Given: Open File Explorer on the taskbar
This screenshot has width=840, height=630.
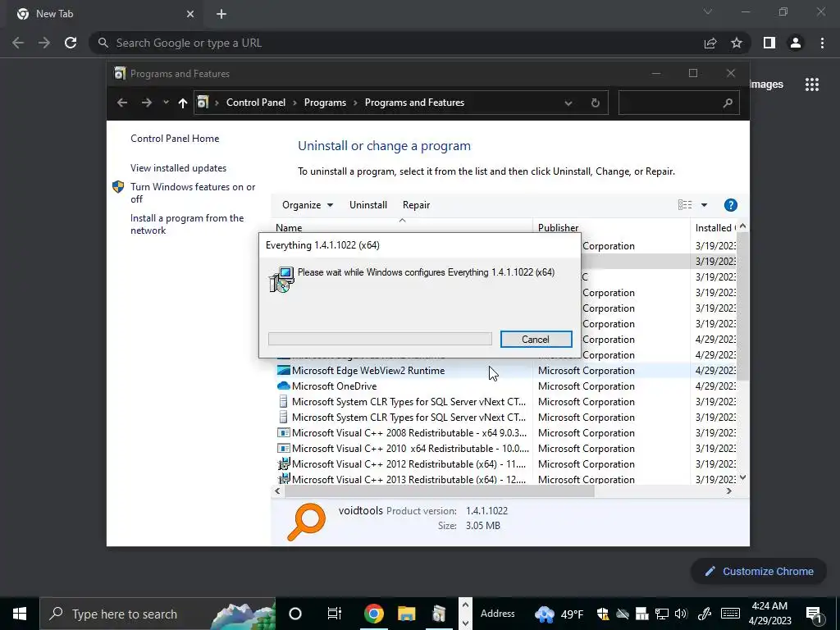Looking at the screenshot, I should (x=406, y=614).
